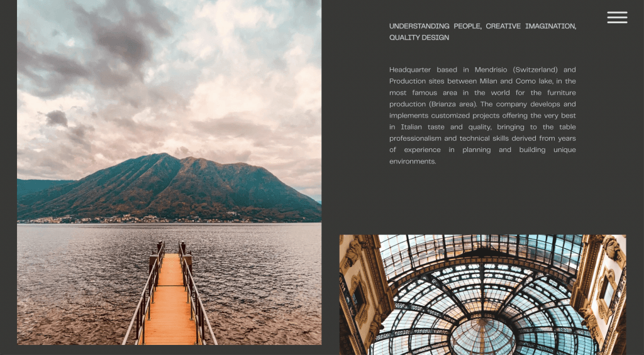Viewport: 644px width, 355px height.
Task: Open the hamburger menu icon
Action: (618, 17)
